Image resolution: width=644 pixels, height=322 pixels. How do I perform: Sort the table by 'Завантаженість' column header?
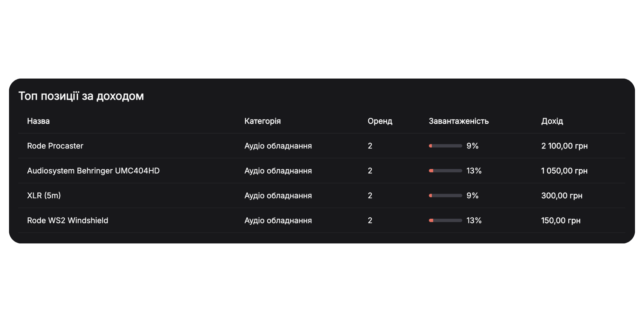pyautogui.click(x=458, y=121)
